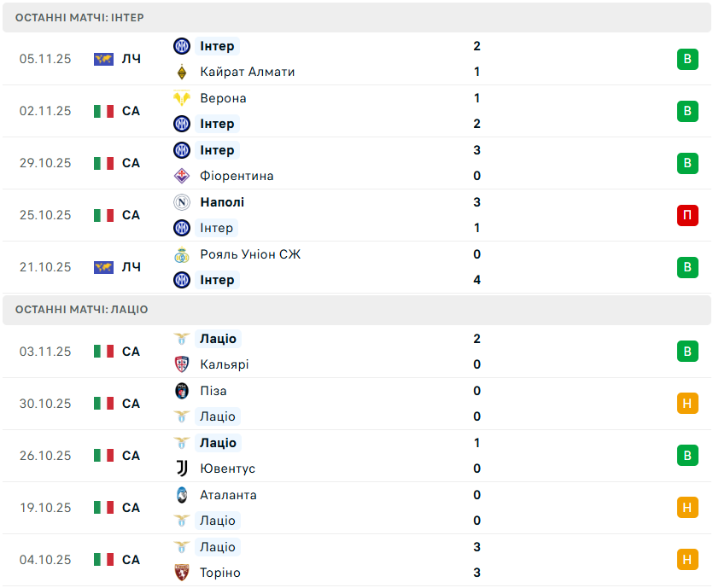Click the Verona club crest icon

[x=181, y=98]
